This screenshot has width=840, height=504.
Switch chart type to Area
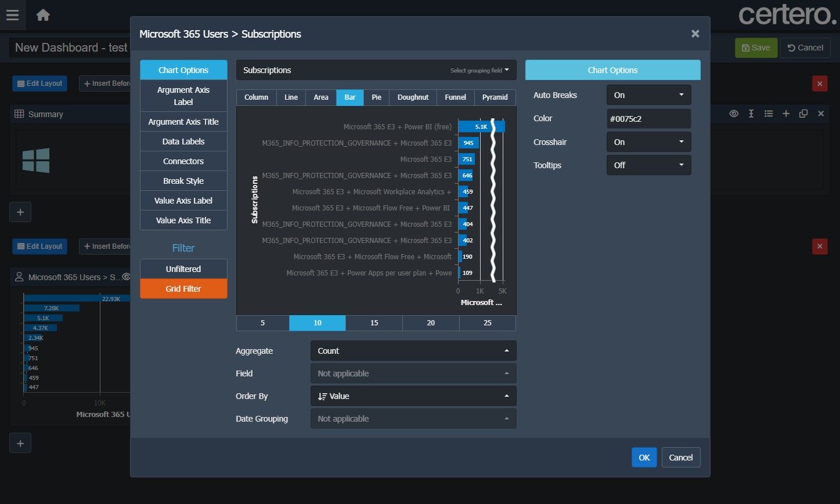click(x=321, y=97)
